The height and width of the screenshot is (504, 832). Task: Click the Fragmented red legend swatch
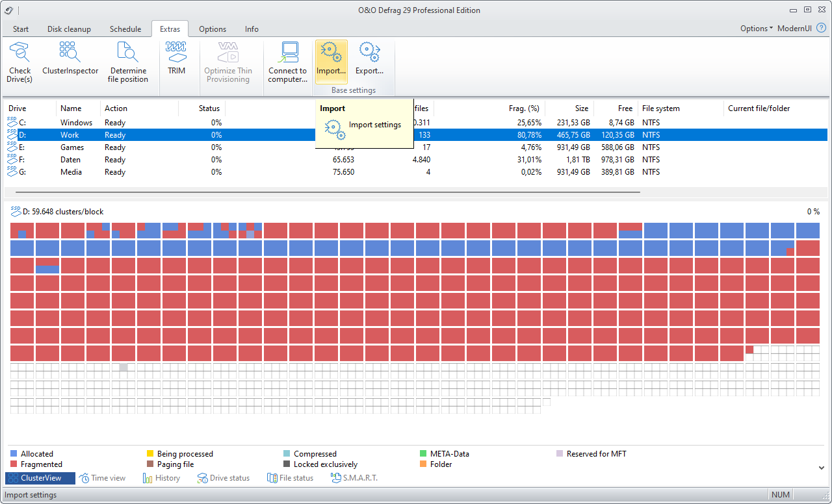14,464
